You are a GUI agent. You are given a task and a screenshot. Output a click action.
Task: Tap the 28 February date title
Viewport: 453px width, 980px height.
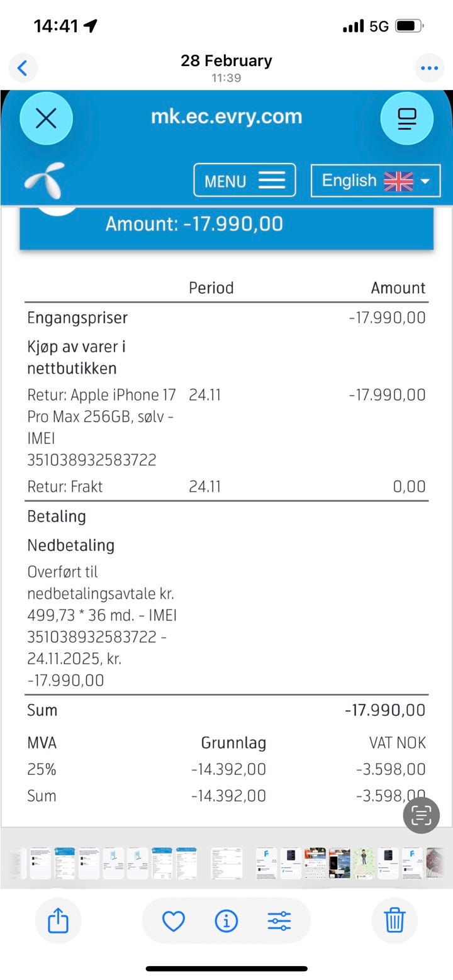pyautogui.click(x=226, y=61)
